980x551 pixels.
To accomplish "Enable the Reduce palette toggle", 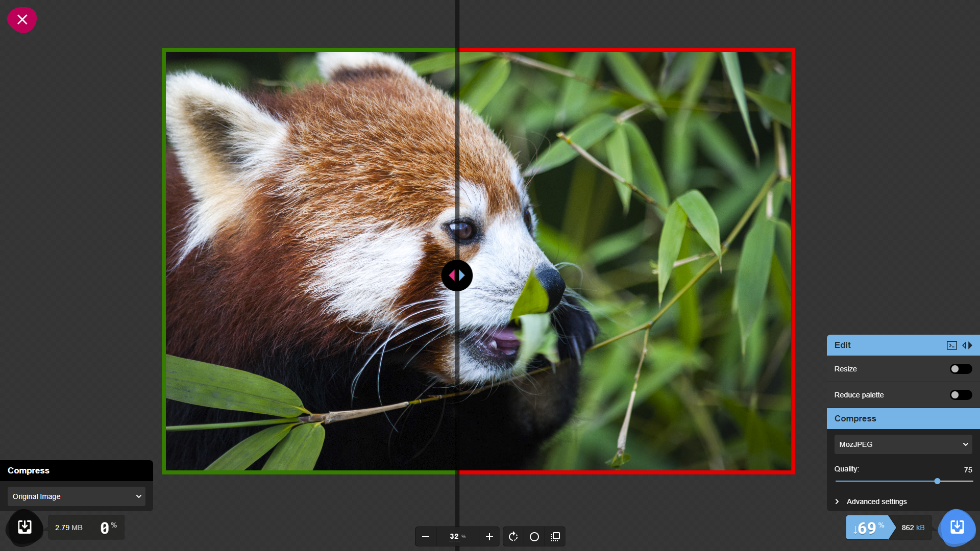I will click(961, 395).
